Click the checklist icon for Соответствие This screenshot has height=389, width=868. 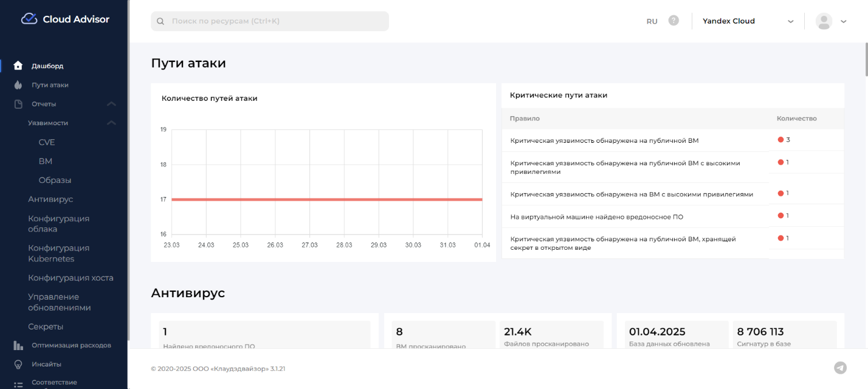(18, 384)
